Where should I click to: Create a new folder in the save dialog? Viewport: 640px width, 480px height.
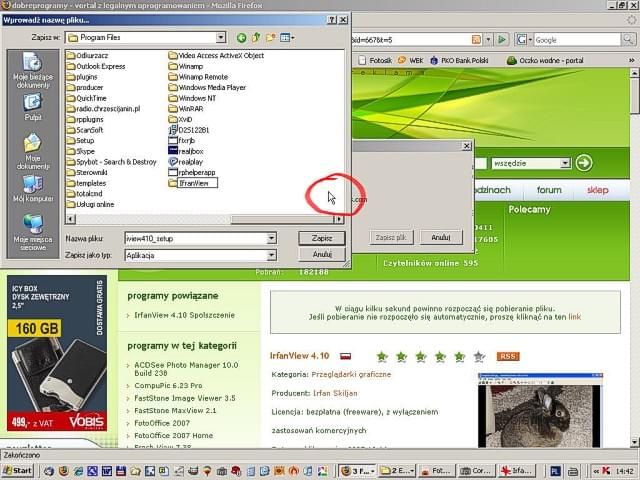(270, 38)
